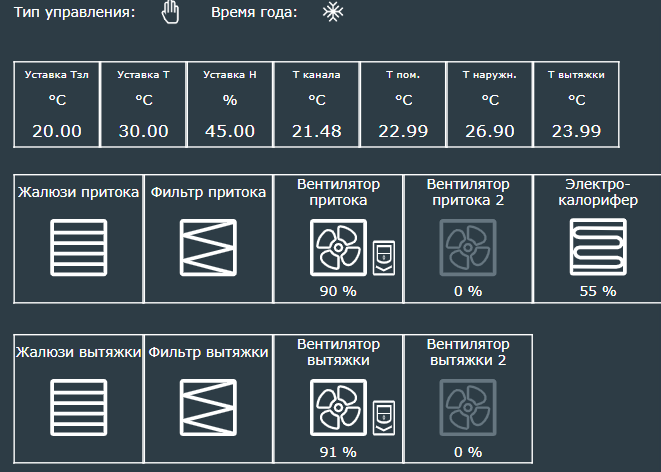The height and width of the screenshot is (472, 661).
Task: Select the dimmed Вентилятор вытяжки 2 fan icon
Action: tap(468, 408)
